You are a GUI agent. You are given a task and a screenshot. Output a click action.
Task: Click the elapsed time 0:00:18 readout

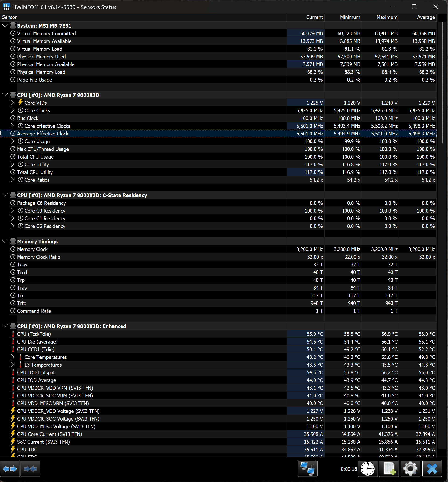349,469
